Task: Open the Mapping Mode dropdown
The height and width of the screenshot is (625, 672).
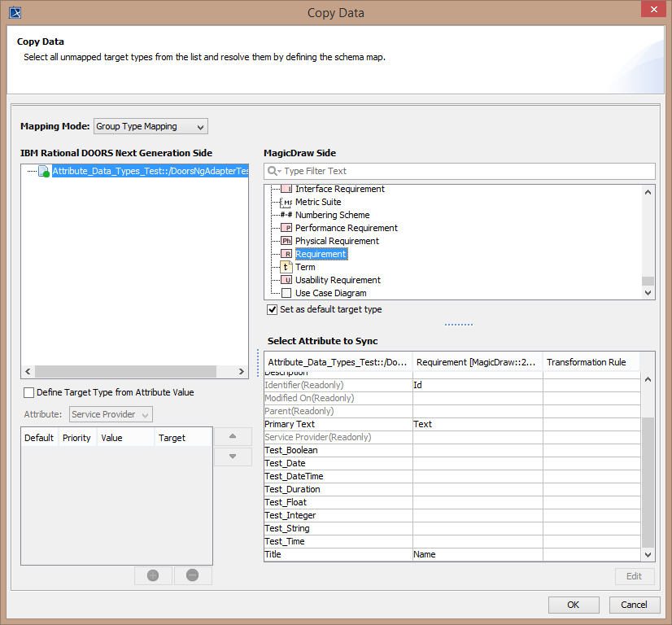Action: pos(151,126)
